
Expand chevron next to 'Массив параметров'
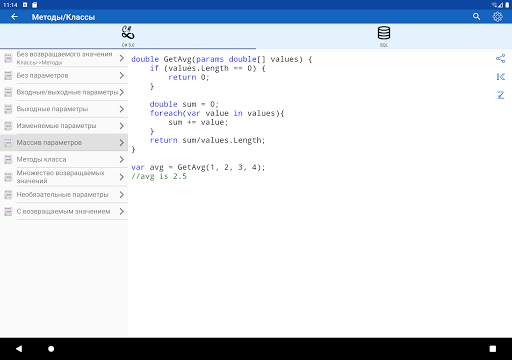pos(122,142)
